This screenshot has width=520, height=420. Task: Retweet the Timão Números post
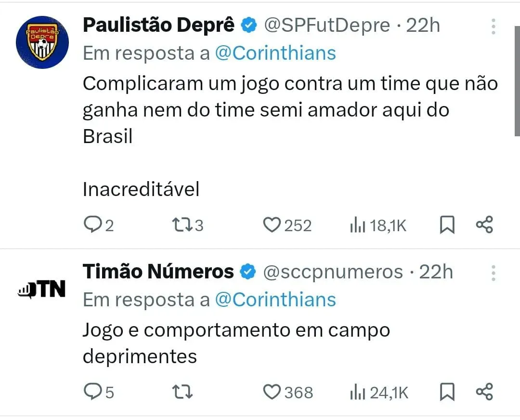(183, 392)
